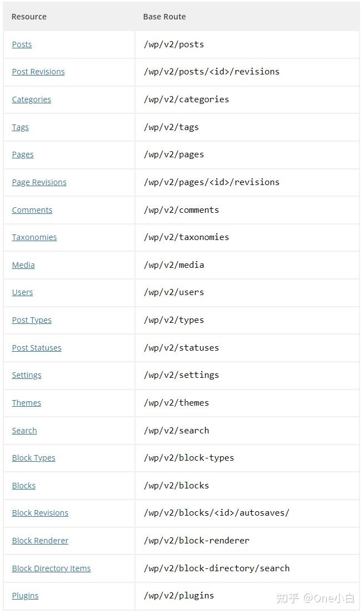Open the Plugins resource link
Image resolution: width=364 pixels, height=614 pixels.
[x=26, y=596]
